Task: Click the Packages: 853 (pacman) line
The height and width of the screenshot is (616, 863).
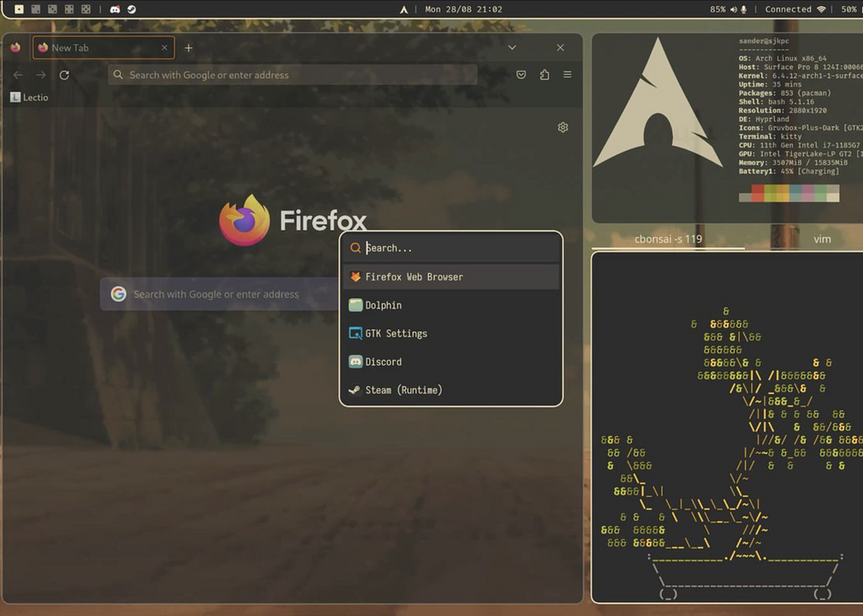Action: coord(785,93)
